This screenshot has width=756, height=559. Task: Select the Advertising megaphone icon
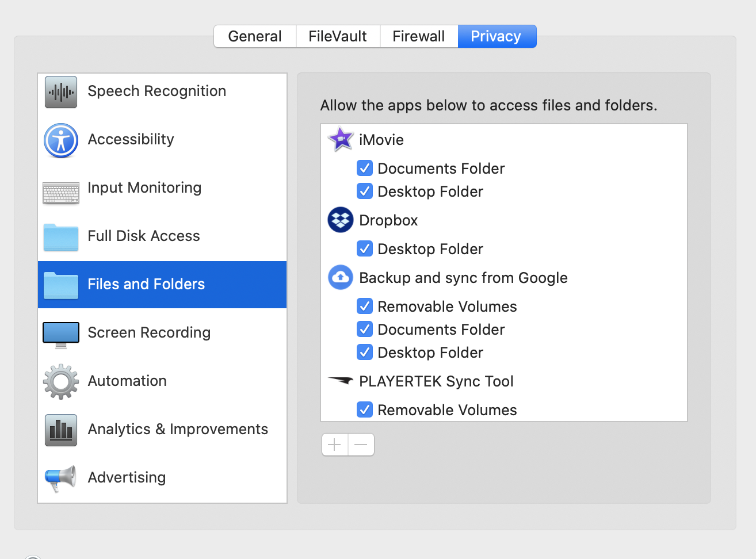pos(61,478)
